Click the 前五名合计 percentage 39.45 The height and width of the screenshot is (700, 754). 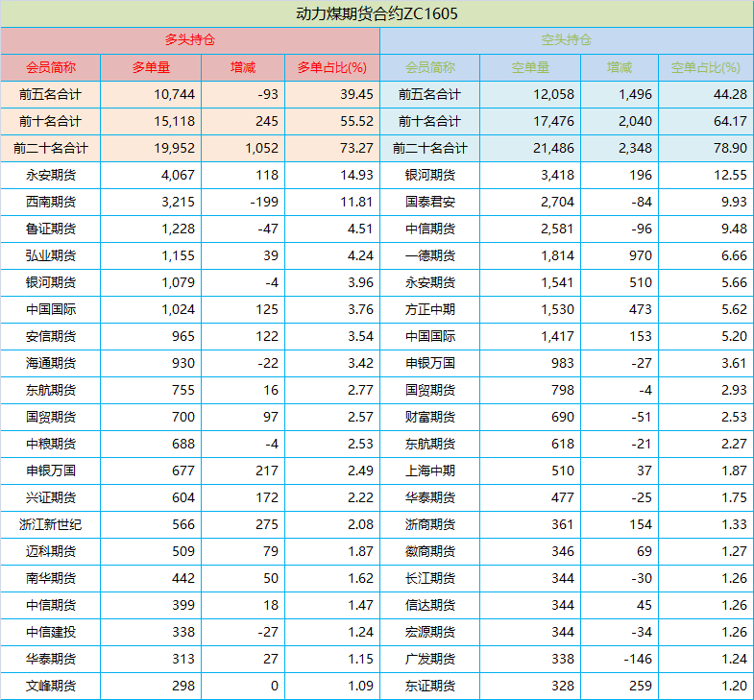point(356,94)
